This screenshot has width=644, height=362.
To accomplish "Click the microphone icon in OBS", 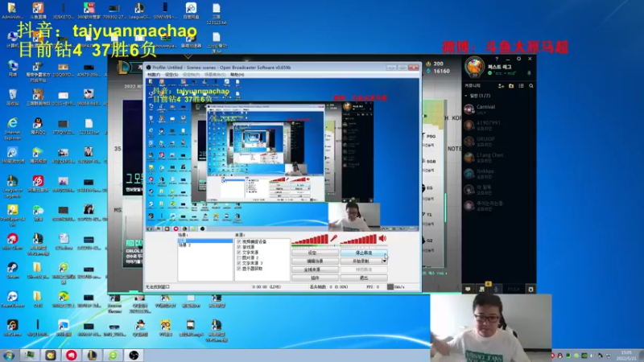I will tap(333, 238).
